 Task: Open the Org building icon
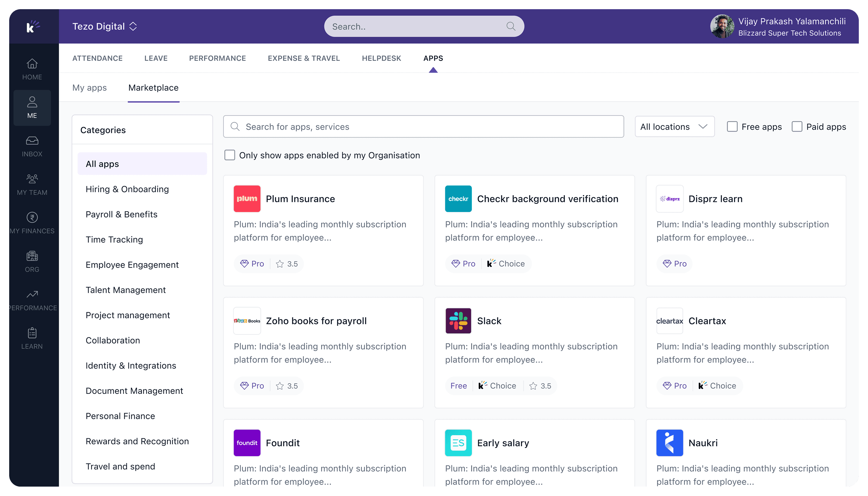[32, 256]
